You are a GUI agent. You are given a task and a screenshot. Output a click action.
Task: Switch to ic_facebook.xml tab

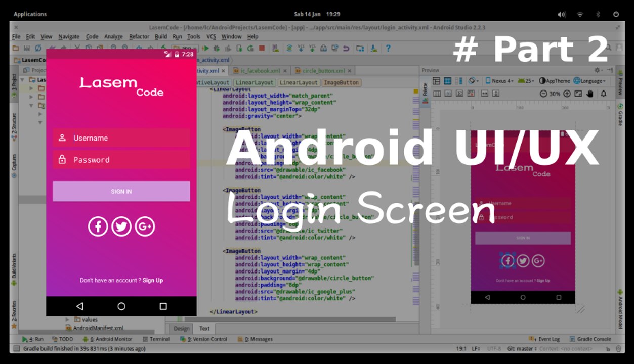[260, 71]
